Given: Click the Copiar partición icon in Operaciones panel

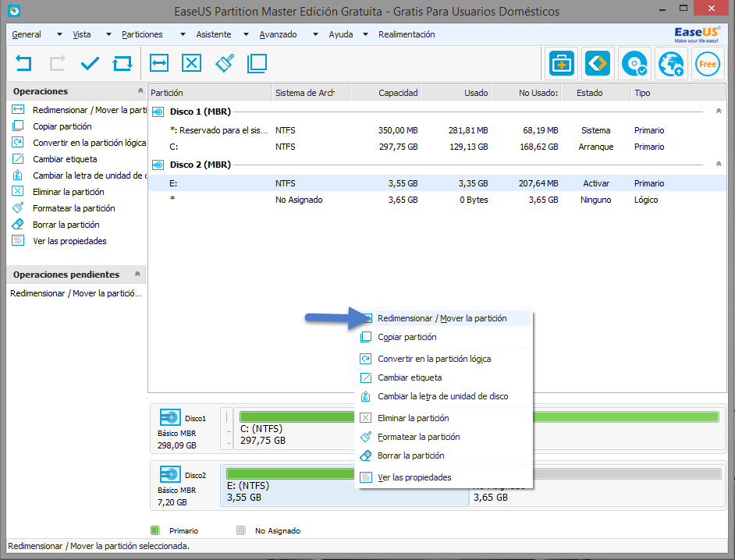Looking at the screenshot, I should [x=18, y=126].
